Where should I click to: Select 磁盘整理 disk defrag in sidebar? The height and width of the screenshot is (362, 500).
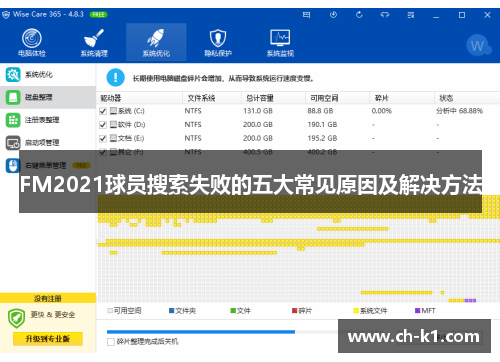click(48, 97)
